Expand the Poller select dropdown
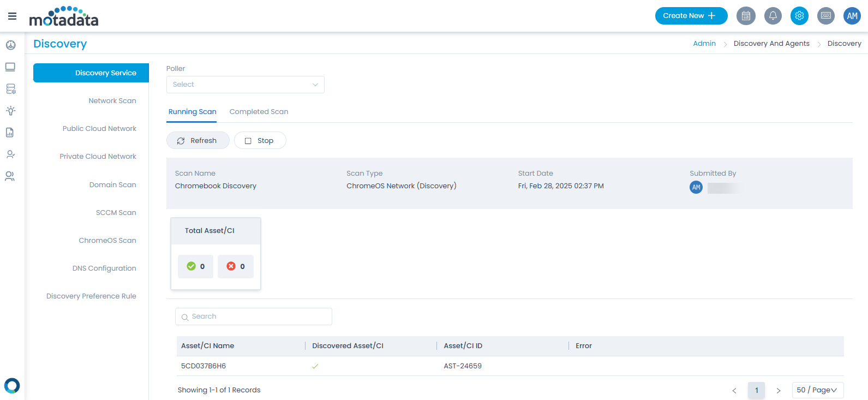The width and height of the screenshot is (868, 400). [x=245, y=85]
